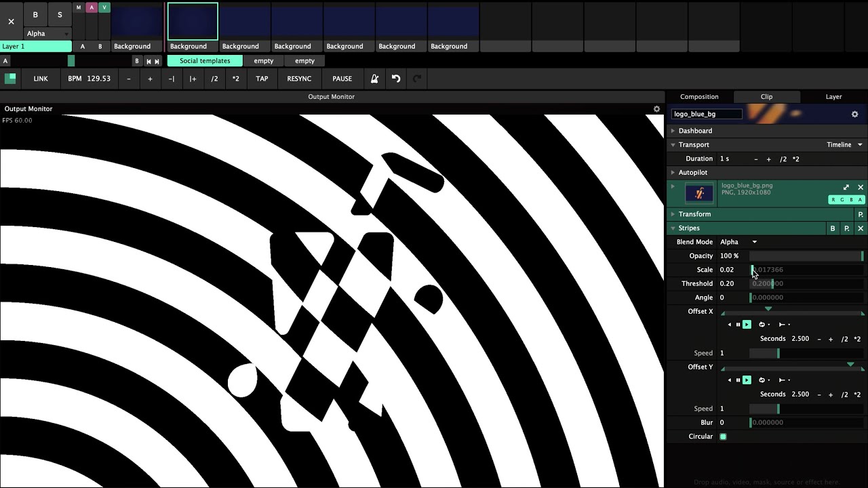Switch to the Clip tab
Image resolution: width=868 pixels, height=488 pixels.
tap(766, 97)
